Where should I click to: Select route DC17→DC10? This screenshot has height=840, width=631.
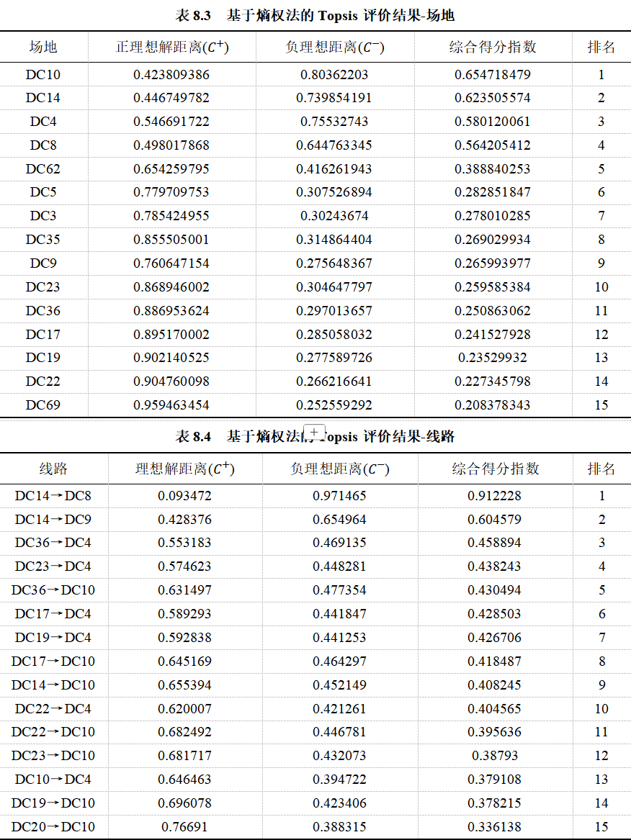tap(53, 661)
